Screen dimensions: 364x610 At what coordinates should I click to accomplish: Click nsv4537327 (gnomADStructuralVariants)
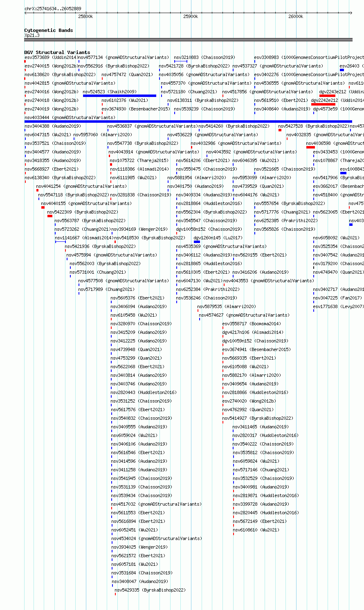pos(278,66)
